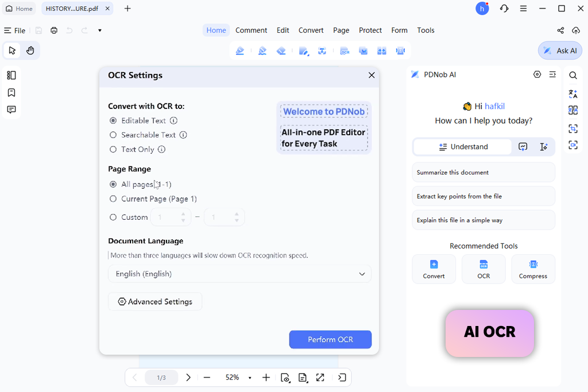Switch to the Edit tab
This screenshot has height=392, width=588.
click(x=283, y=30)
